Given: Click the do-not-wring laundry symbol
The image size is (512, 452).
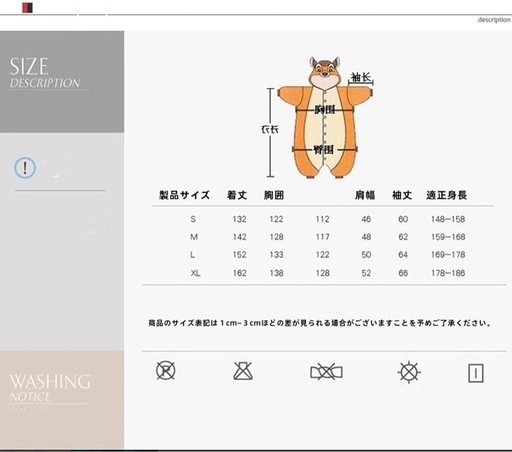Looking at the screenshot, I should pyautogui.click(x=326, y=372).
